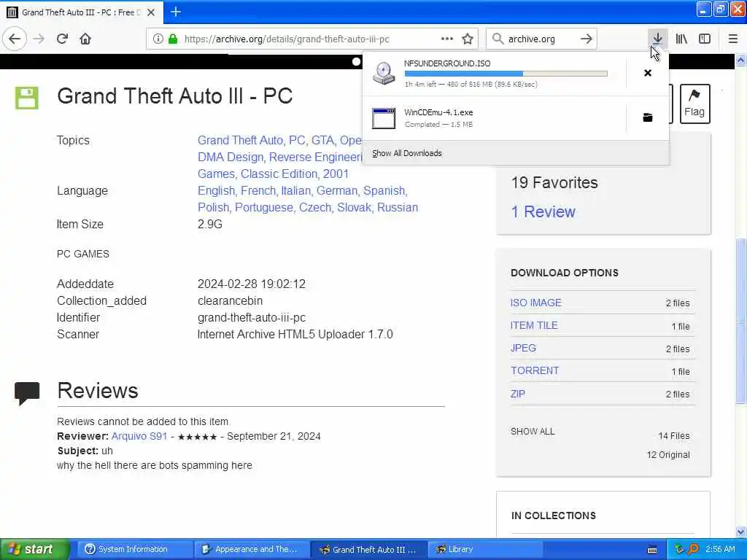
Task: Click the green secure connection padlock
Action: [173, 39]
